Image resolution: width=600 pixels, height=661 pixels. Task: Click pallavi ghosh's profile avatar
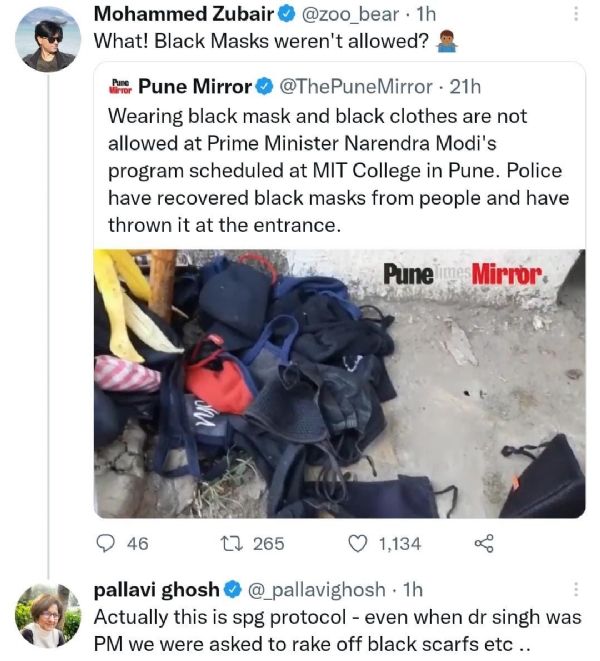point(48,612)
